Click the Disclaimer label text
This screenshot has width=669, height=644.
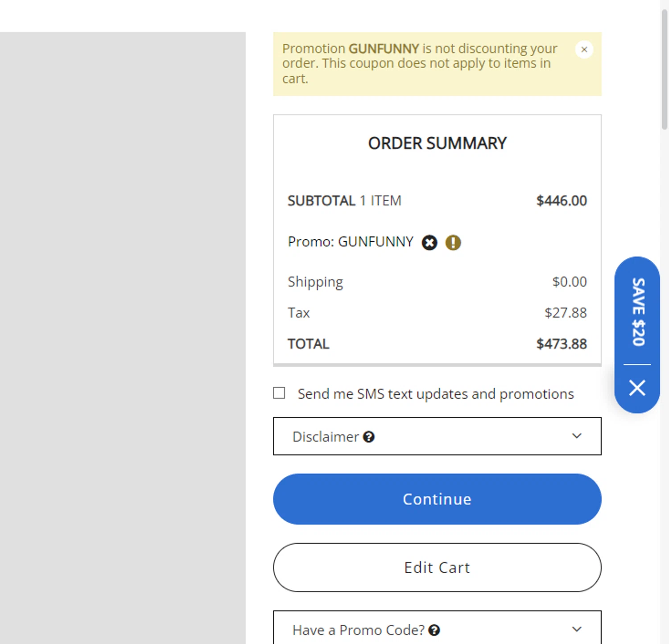(326, 437)
